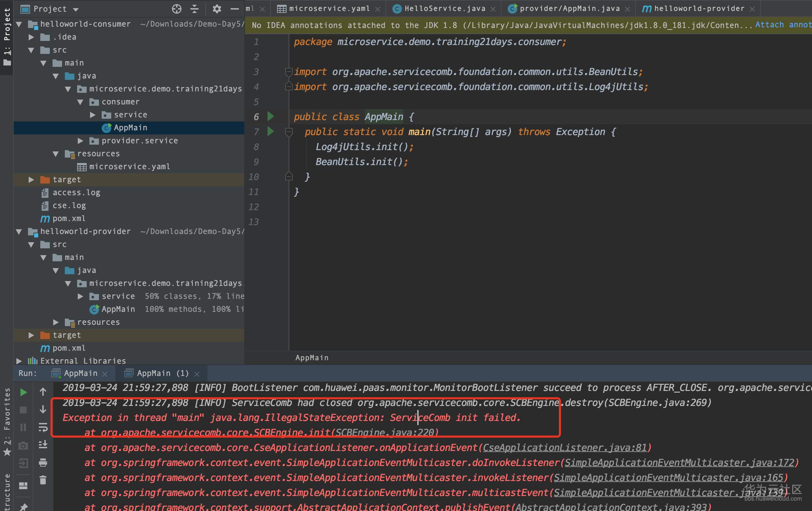Select microservice.yaml in consumer resources
812x511 pixels.
pos(129,167)
